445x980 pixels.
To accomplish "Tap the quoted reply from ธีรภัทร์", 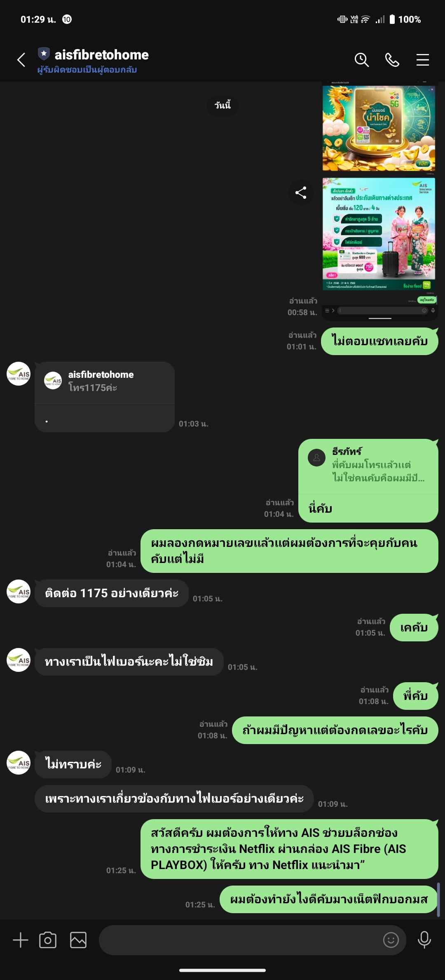I will 368,465.
